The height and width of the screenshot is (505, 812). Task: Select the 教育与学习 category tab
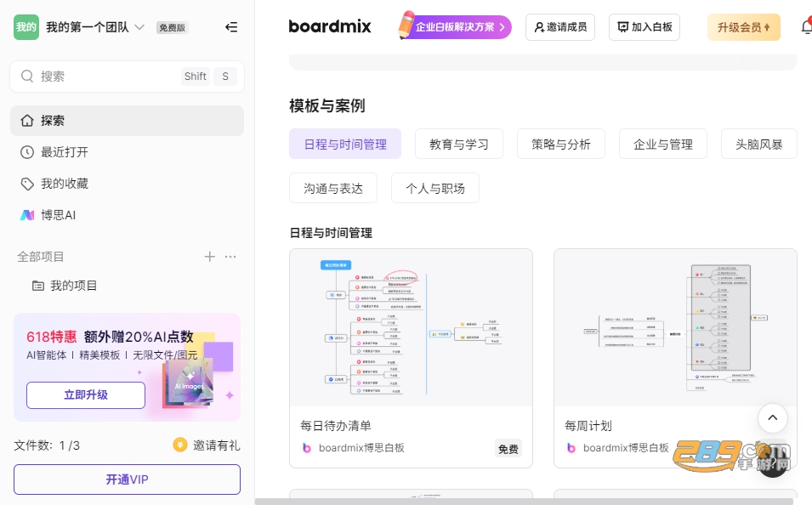coord(459,144)
